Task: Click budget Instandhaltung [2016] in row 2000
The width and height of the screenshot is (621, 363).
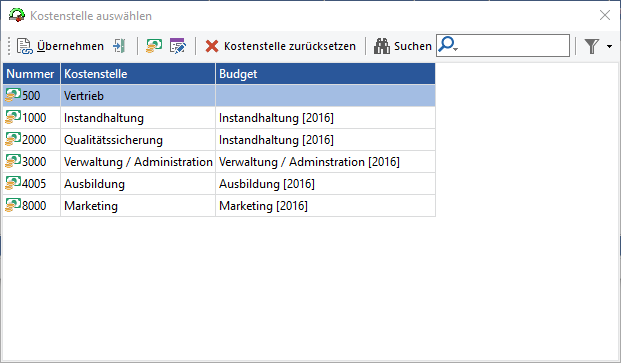Action: [325, 140]
